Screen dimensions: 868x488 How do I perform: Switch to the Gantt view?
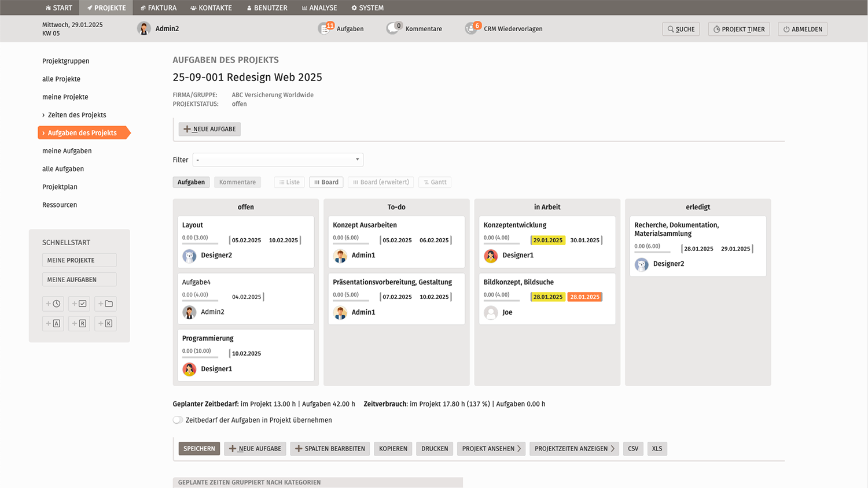[435, 182]
